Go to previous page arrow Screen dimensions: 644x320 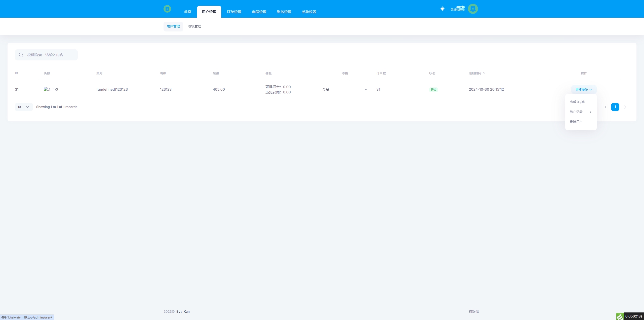(x=605, y=107)
